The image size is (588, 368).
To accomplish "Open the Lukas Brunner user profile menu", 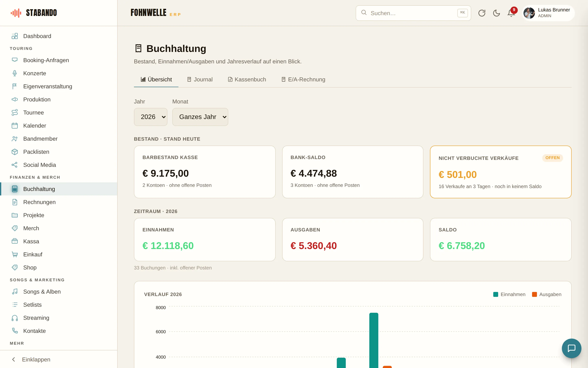I will (548, 13).
